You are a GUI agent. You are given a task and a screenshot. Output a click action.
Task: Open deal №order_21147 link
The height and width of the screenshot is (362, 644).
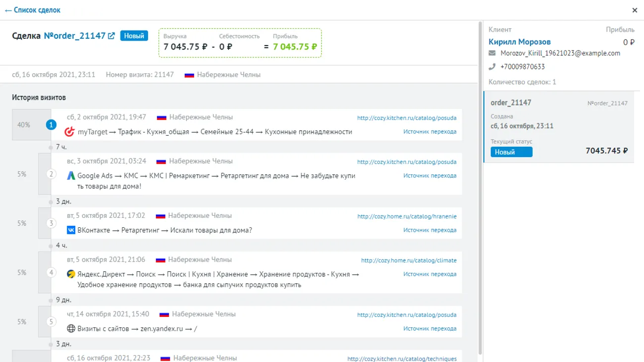(x=74, y=36)
